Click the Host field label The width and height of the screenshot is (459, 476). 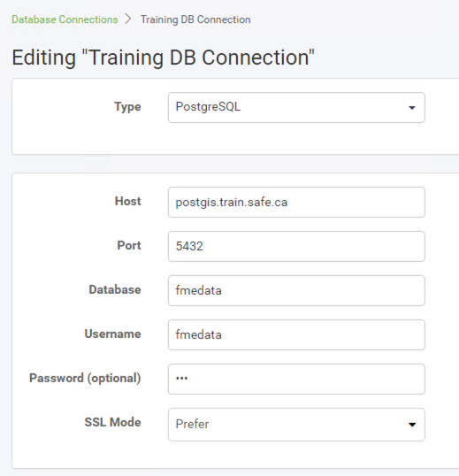pyautogui.click(x=127, y=201)
